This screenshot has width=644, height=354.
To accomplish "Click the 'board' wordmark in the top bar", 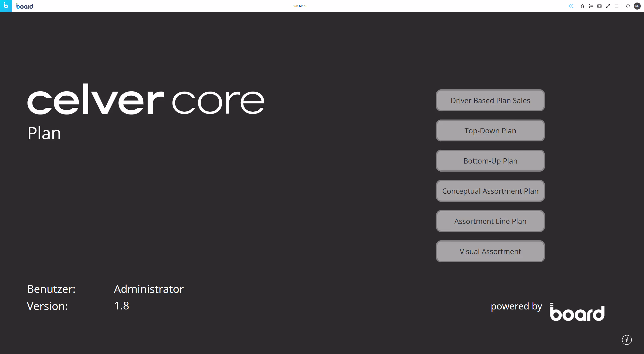I will pos(25,6).
